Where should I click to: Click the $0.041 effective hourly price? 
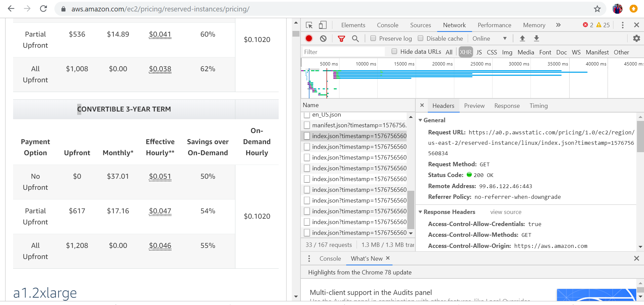pos(160,34)
